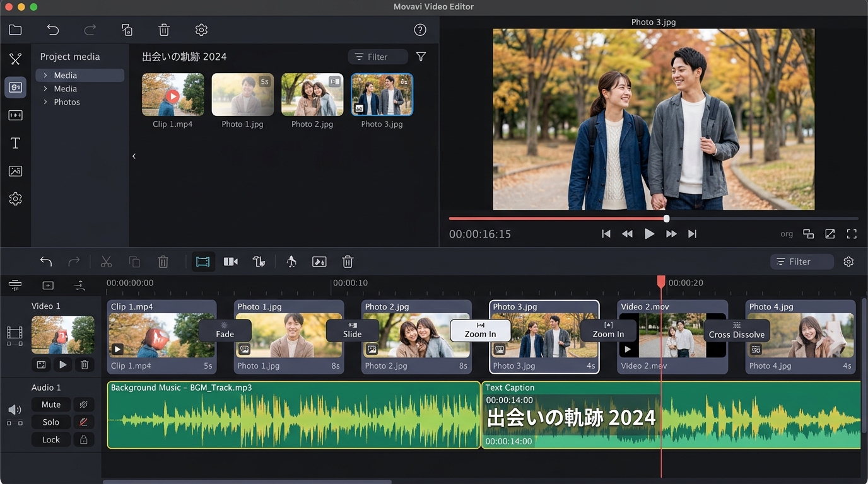Select the Video 2.mov clip on the timeline
The image size is (868, 484).
point(672,337)
